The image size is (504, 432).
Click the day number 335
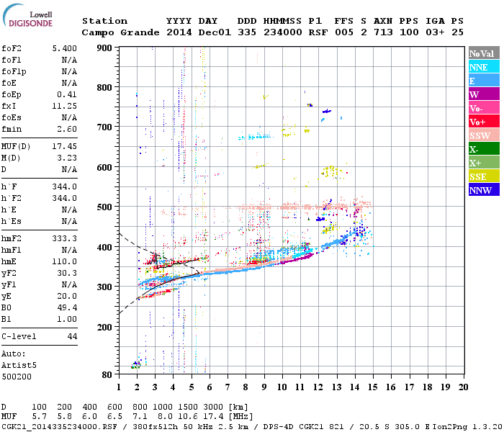247,32
